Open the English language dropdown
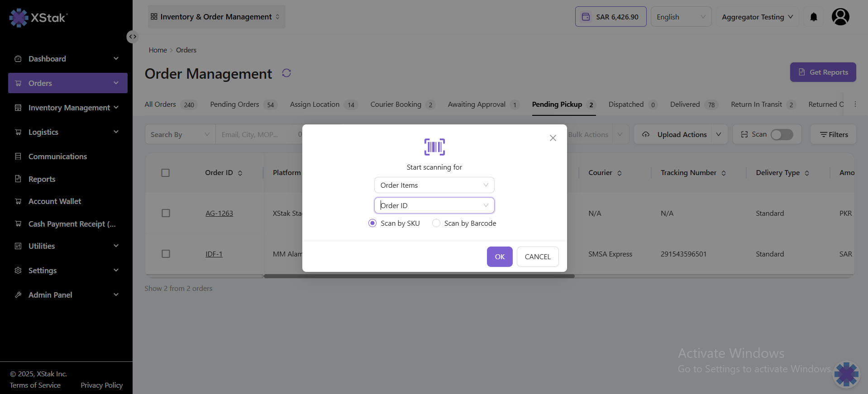This screenshot has width=868, height=394. [x=681, y=17]
